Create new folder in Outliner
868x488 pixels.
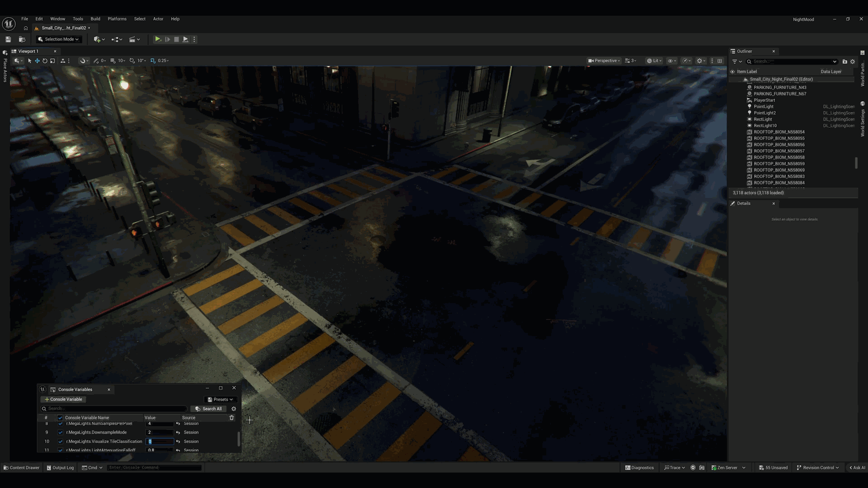(x=845, y=61)
